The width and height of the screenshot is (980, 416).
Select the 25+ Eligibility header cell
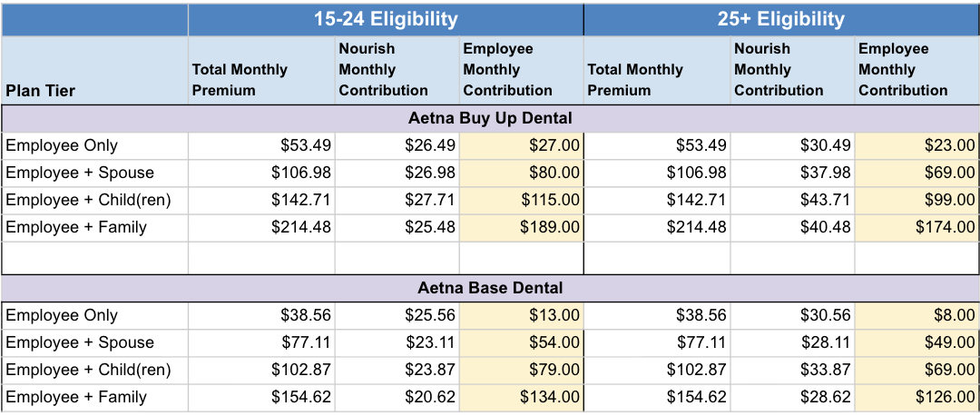click(780, 19)
